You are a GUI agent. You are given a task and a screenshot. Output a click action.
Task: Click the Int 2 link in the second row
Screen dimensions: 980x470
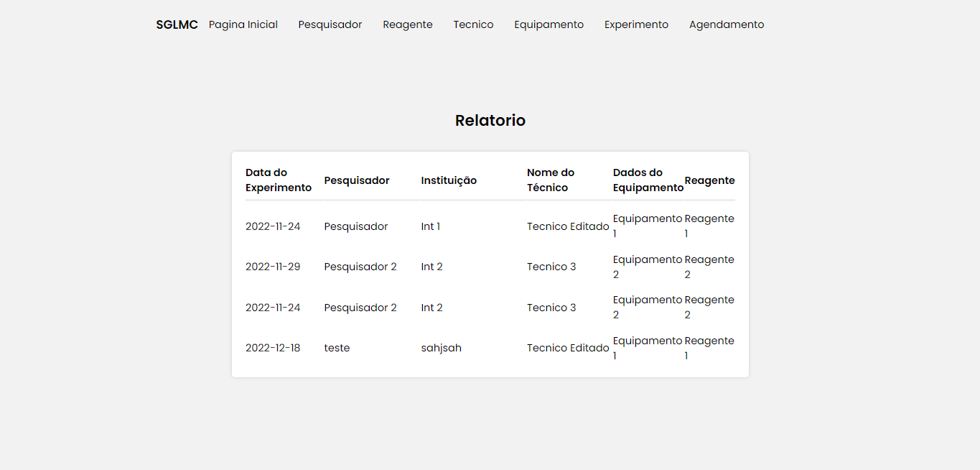pyautogui.click(x=431, y=266)
